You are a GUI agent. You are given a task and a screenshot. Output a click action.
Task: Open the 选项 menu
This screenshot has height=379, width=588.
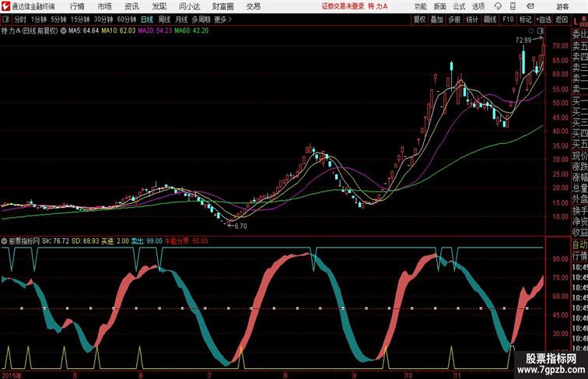[x=478, y=6]
